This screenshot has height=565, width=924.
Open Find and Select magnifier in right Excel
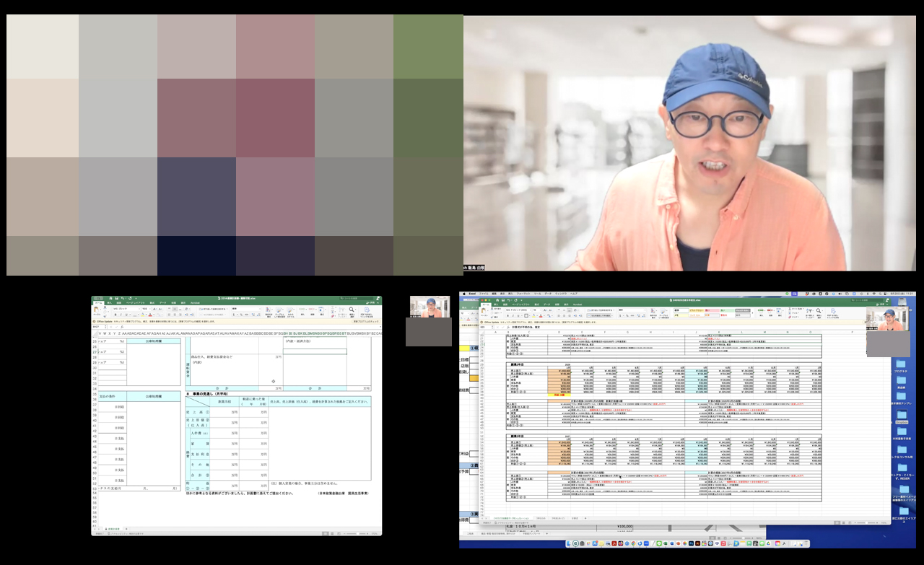tap(819, 312)
